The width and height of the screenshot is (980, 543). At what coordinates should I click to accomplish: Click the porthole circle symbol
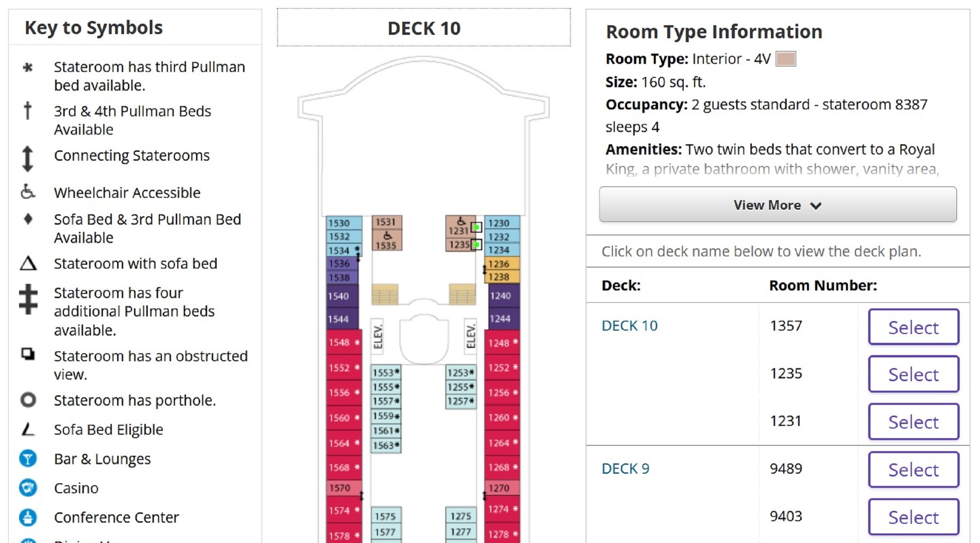pos(28,400)
